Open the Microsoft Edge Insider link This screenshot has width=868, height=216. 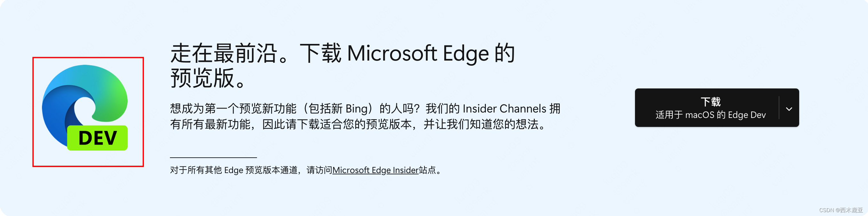pos(375,170)
